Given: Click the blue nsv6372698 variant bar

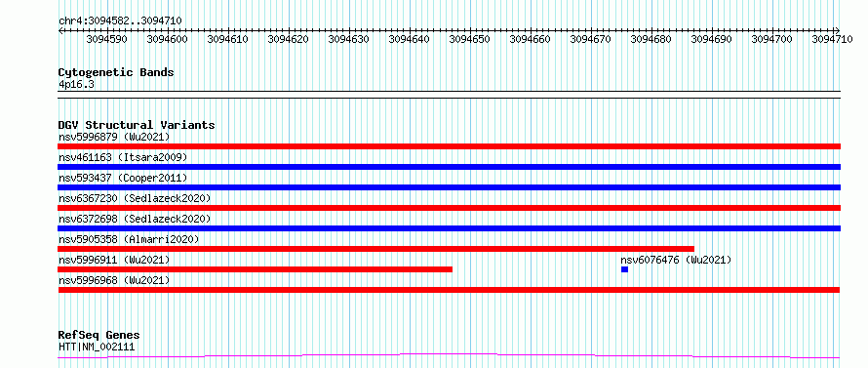Looking at the screenshot, I should coord(449,228).
